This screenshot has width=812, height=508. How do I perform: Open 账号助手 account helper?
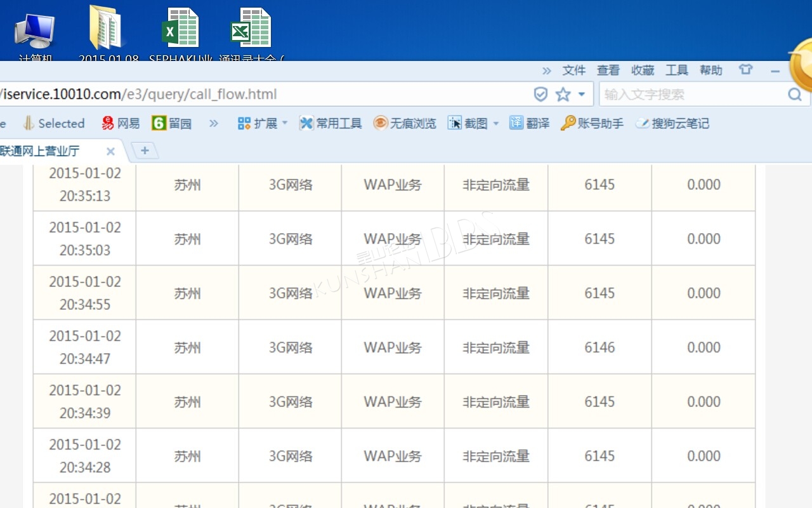coord(593,123)
